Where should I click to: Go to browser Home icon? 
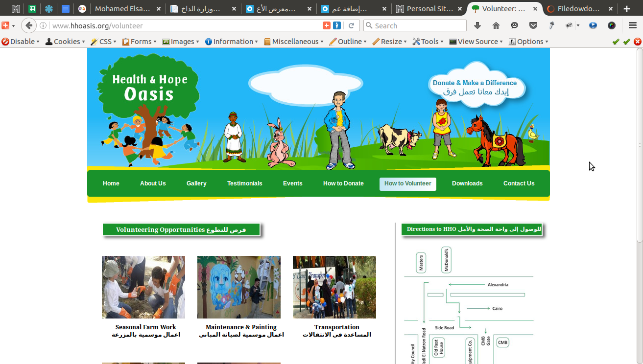tap(496, 25)
